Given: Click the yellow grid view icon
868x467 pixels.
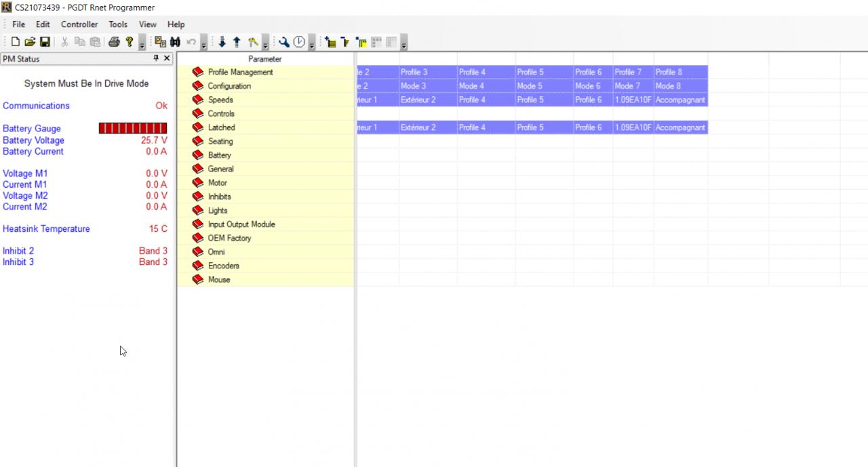Looking at the screenshot, I should [361, 42].
